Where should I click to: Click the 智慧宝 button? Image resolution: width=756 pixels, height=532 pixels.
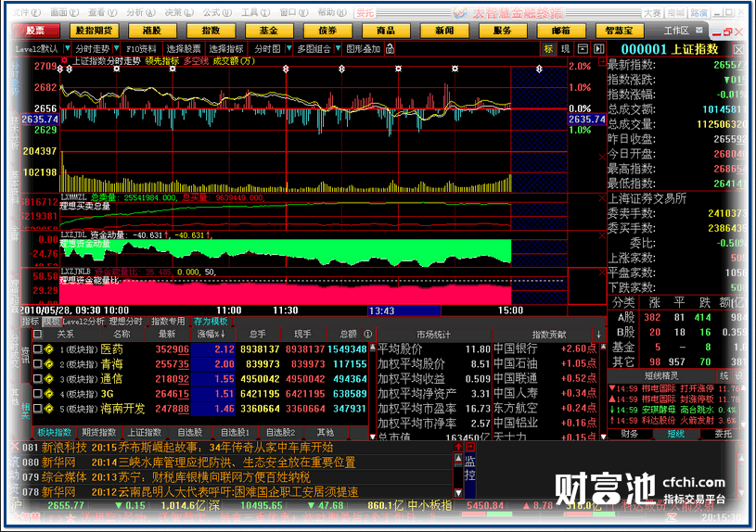[619, 31]
